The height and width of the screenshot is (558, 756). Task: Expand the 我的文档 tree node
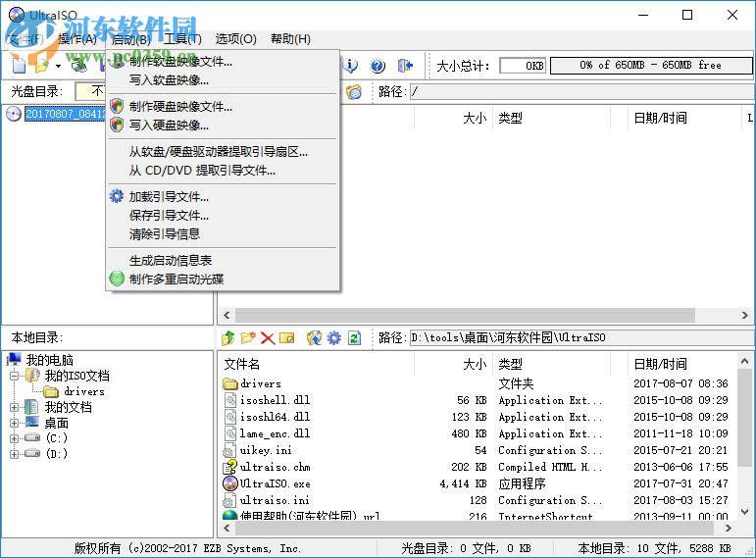(x=15, y=408)
